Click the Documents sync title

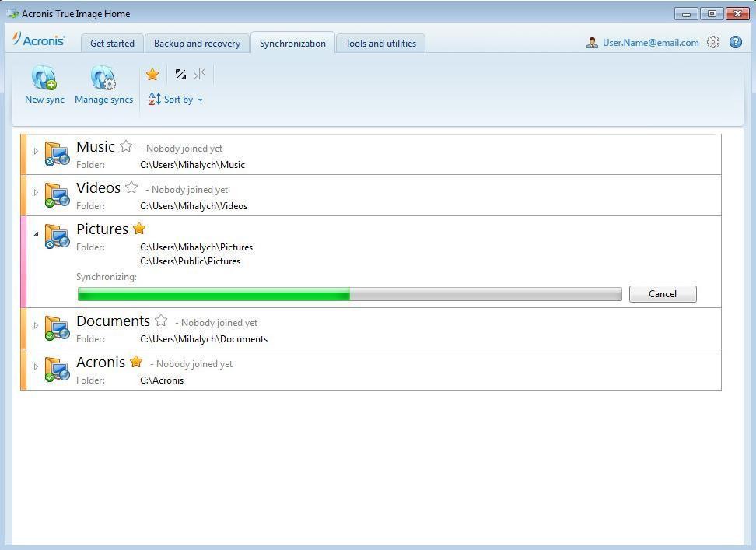click(114, 321)
